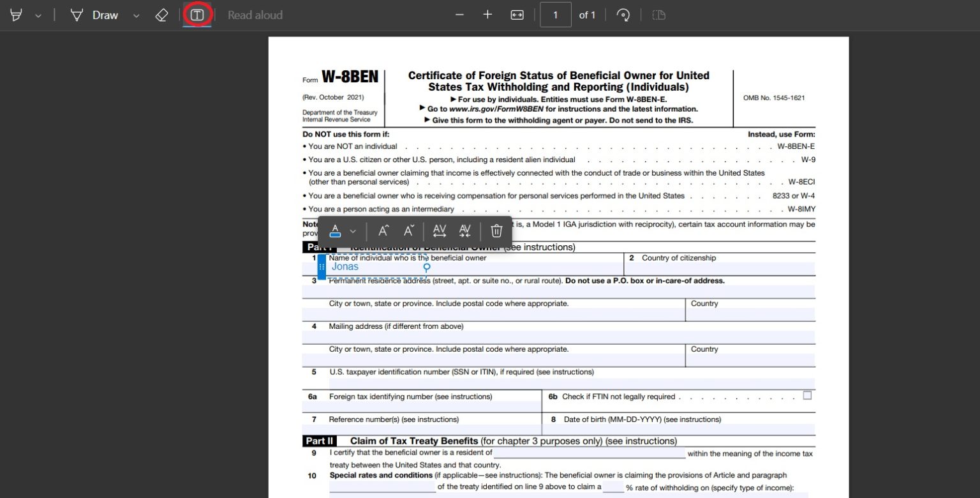This screenshot has width=980, height=498.
Task: Activate Read aloud
Action: point(255,15)
